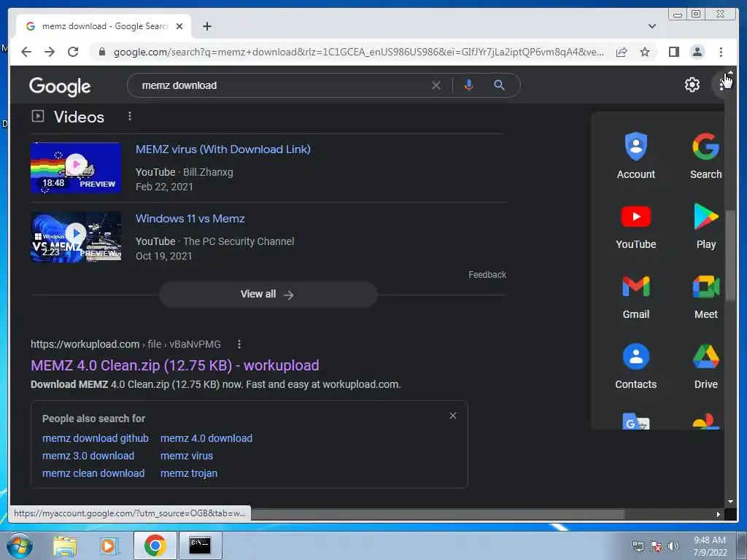
Task: Open Videos section options menu
Action: [x=130, y=116]
